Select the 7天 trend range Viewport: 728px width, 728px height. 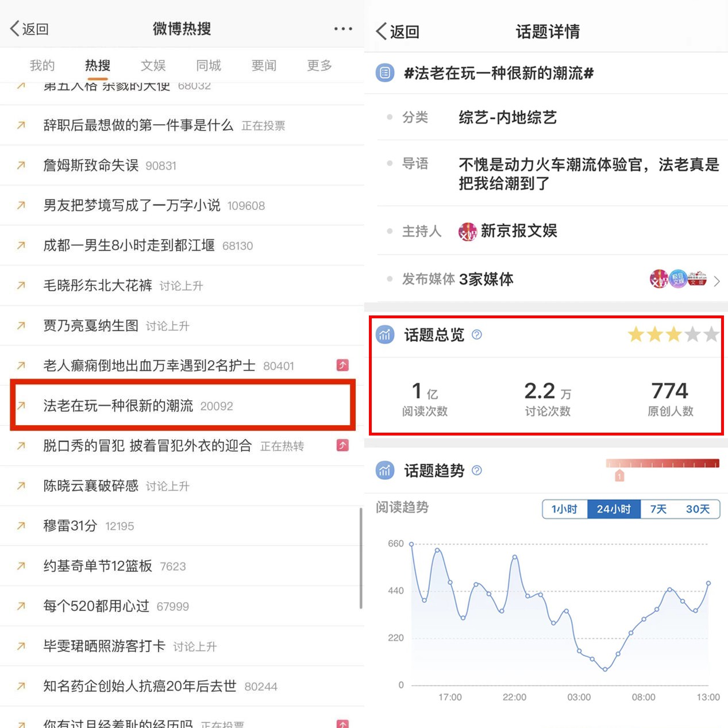coord(658,509)
